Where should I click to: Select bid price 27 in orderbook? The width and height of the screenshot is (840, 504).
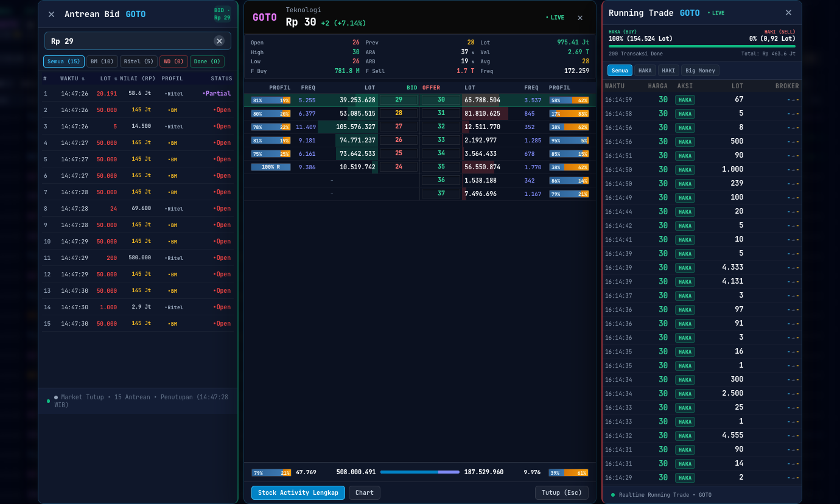399,127
